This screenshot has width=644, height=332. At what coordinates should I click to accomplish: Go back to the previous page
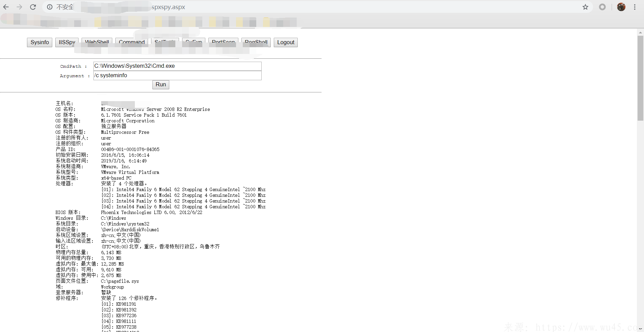click(6, 7)
